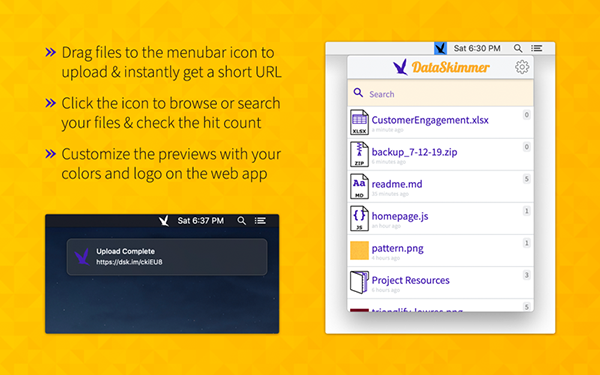The width and height of the screenshot is (600, 375).
Task: Click the Upload Complete notification banner
Action: pos(167,257)
